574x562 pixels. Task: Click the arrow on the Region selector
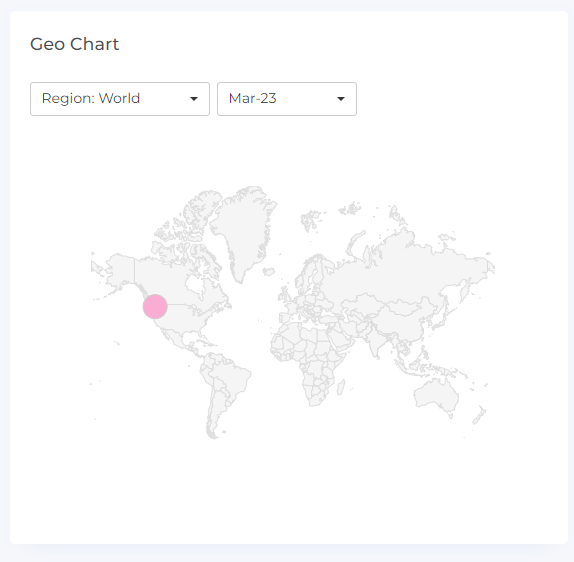click(x=194, y=99)
